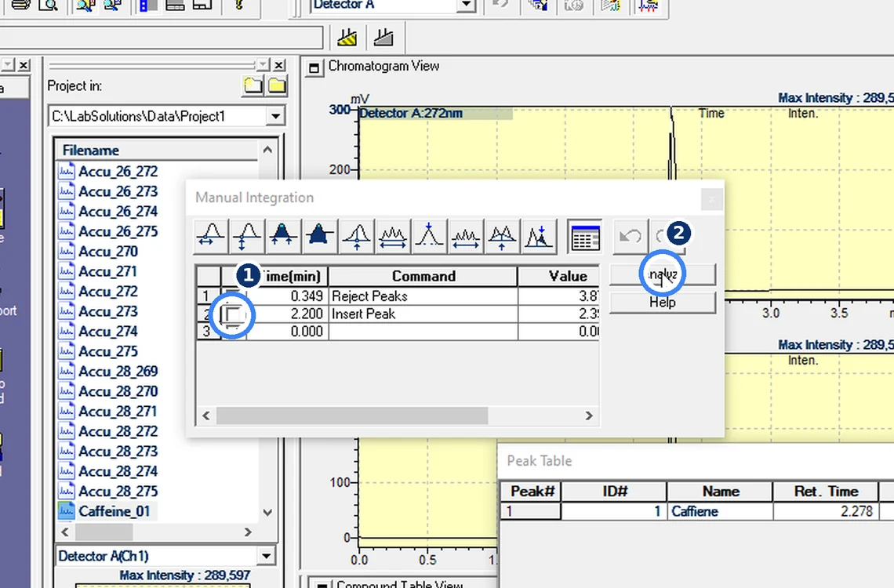
Task: Select the move baseline horizontally integration tool
Action: 211,236
